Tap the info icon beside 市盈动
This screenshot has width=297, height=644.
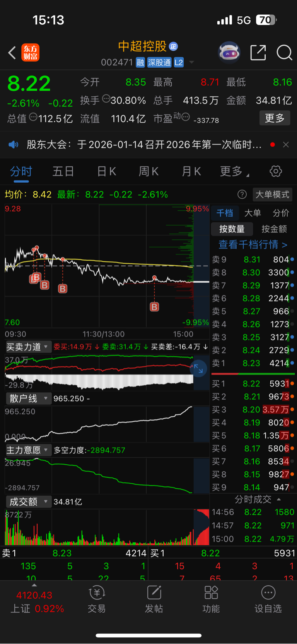pos(186,117)
